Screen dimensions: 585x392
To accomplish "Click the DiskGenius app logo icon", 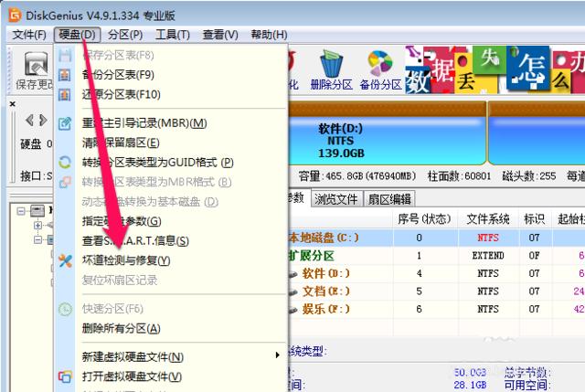I will click(x=15, y=15).
